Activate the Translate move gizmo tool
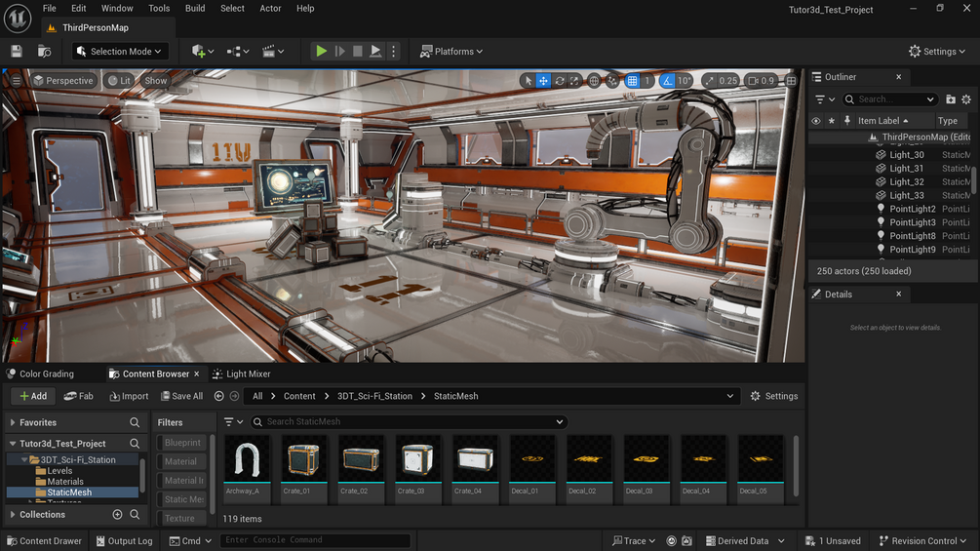Image resolution: width=980 pixels, height=551 pixels. point(544,81)
